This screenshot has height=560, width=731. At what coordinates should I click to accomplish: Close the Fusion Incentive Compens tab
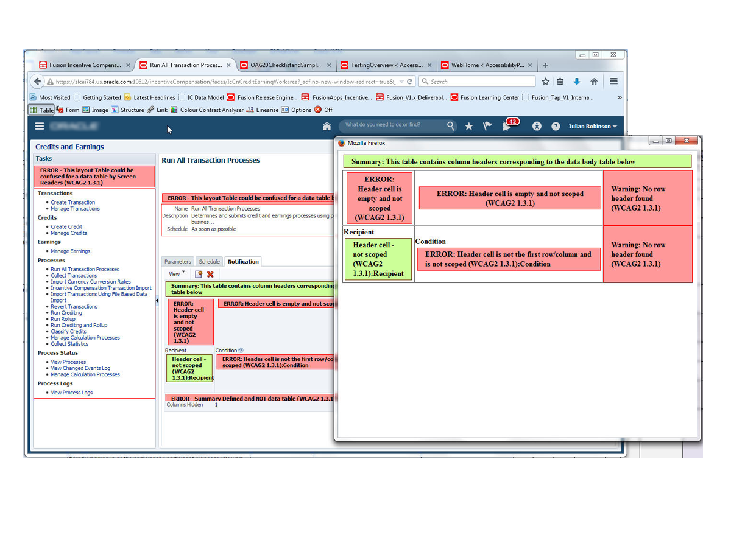128,65
